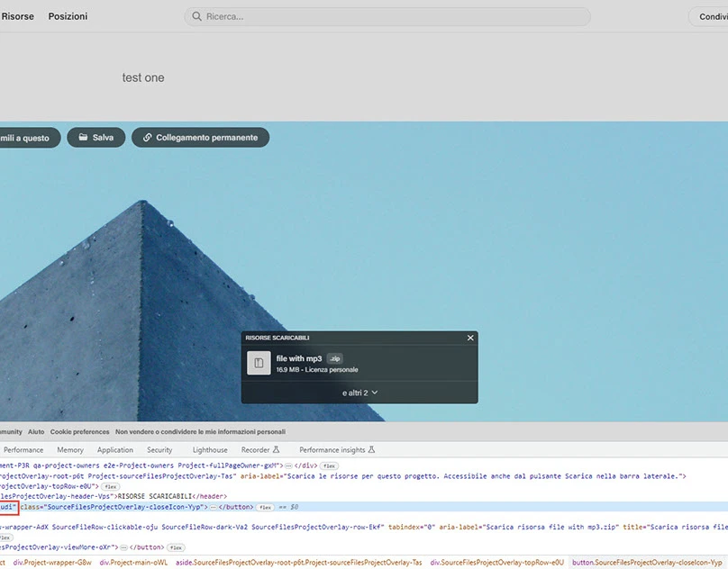The width and height of the screenshot is (728, 569).
Task: Click the Collegamento permanente button
Action: (x=200, y=138)
